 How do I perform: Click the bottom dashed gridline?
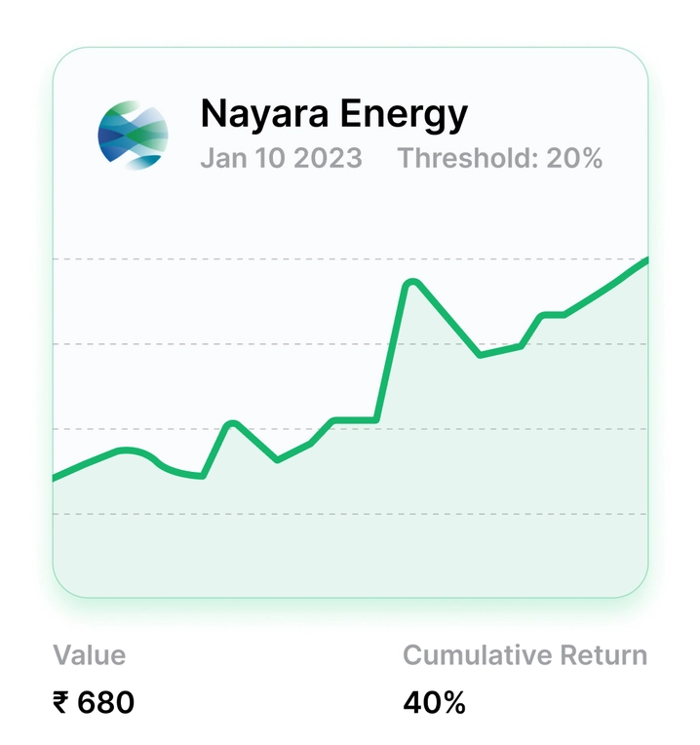coord(350,514)
